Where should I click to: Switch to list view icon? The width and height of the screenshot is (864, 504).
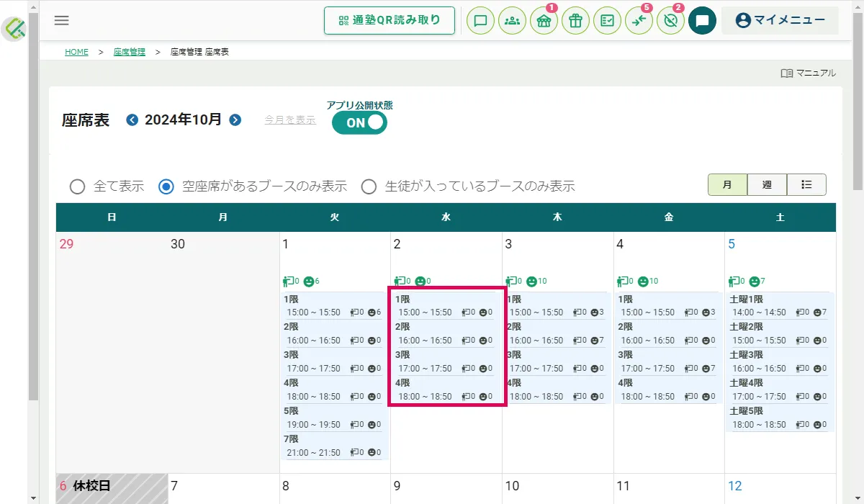pos(806,185)
